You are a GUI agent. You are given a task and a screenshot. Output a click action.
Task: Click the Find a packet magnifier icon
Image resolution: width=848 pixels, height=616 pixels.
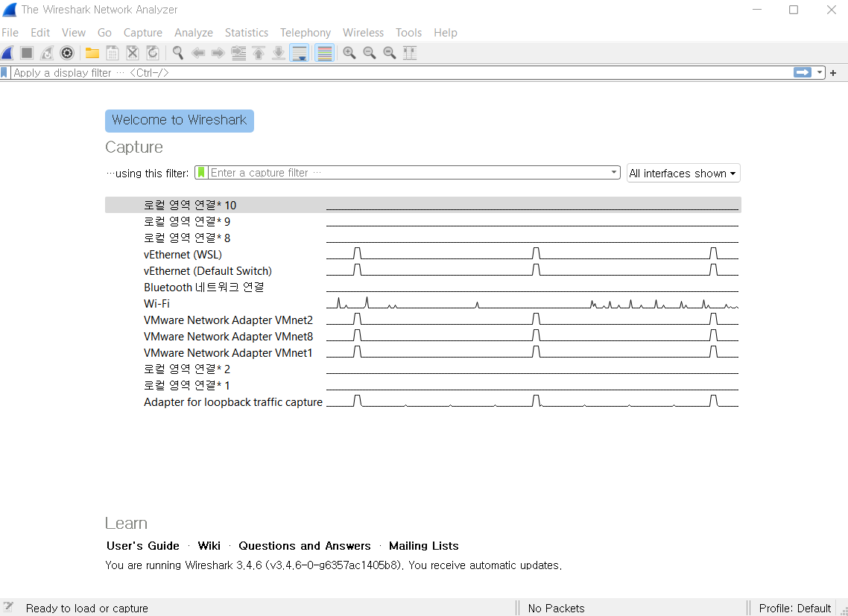[x=178, y=53]
